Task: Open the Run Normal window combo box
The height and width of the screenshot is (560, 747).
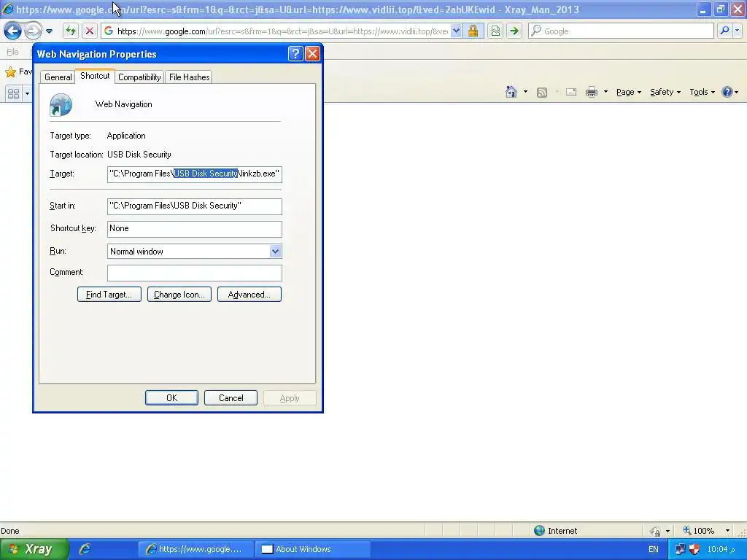Action: pyautogui.click(x=194, y=252)
